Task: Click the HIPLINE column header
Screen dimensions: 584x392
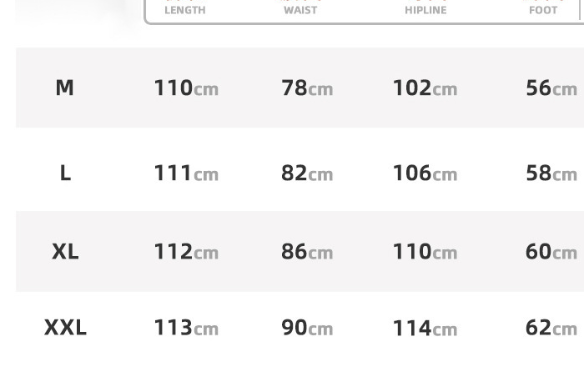Action: (425, 10)
